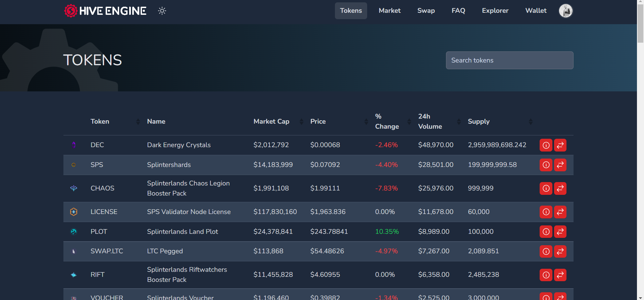644x300 pixels.
Task: Click the 10.35% change value
Action: click(387, 232)
